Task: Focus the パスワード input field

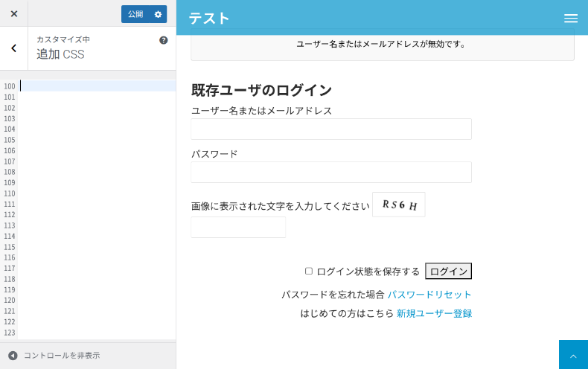Action: (x=331, y=172)
